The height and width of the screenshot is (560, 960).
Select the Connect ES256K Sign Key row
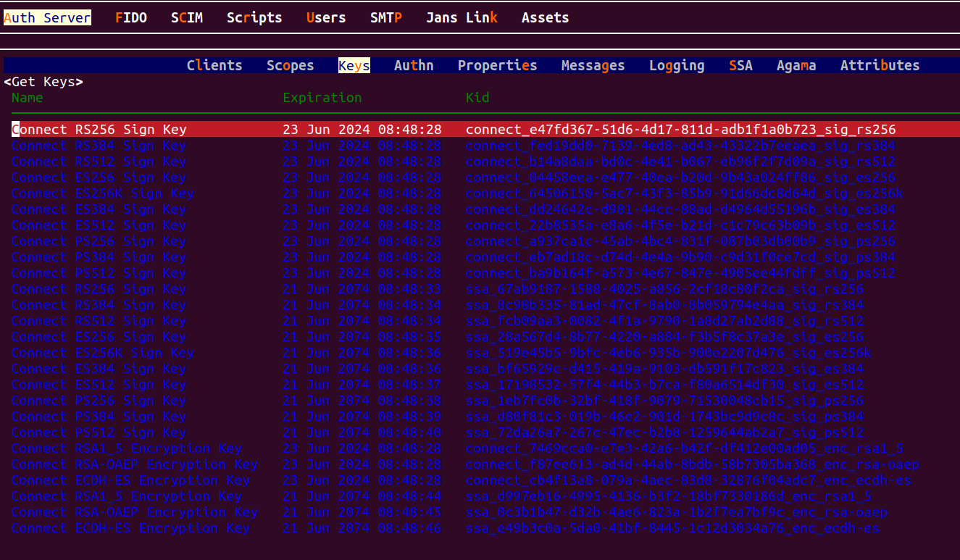click(x=103, y=193)
